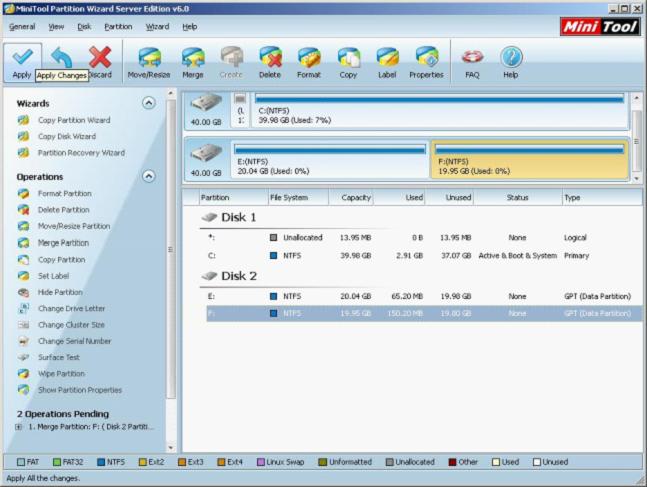Screen dimensions: 647x487
Task: Click Wipe Partition in Operations
Action: click(60, 374)
